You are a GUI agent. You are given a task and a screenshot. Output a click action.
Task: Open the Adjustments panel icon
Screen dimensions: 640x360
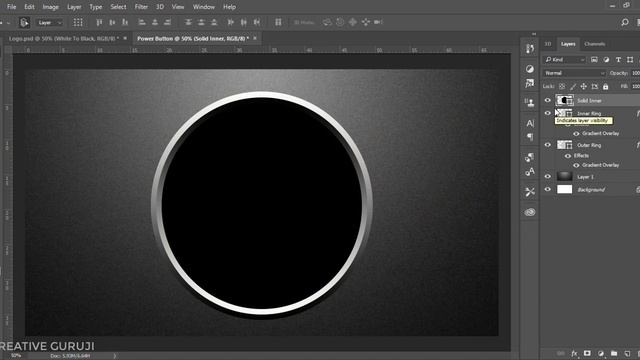point(530,69)
